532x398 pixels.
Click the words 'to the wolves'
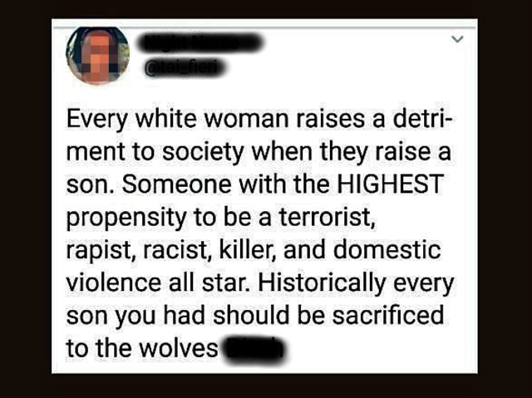coord(142,348)
